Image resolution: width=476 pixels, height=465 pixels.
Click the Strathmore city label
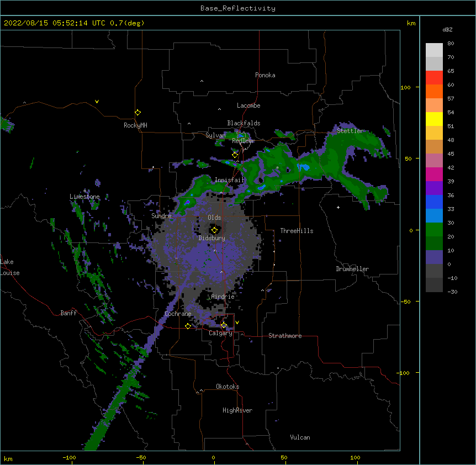(285, 336)
